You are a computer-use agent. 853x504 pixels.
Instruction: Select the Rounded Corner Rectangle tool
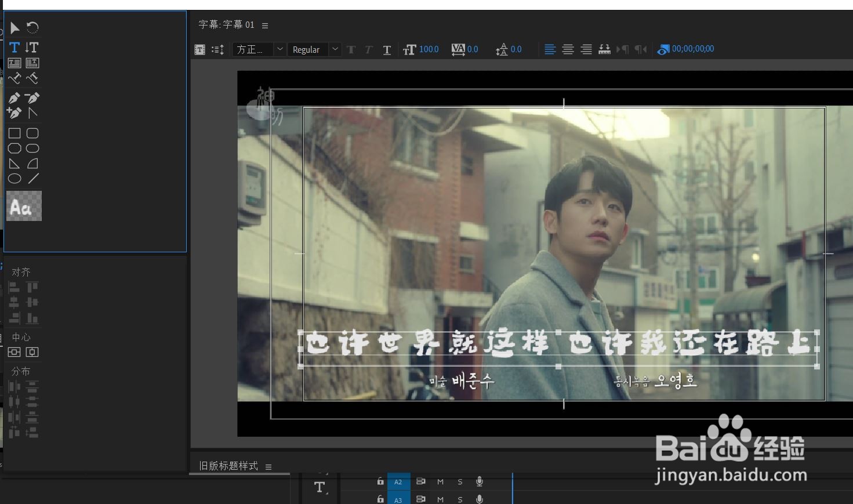pyautogui.click(x=32, y=133)
